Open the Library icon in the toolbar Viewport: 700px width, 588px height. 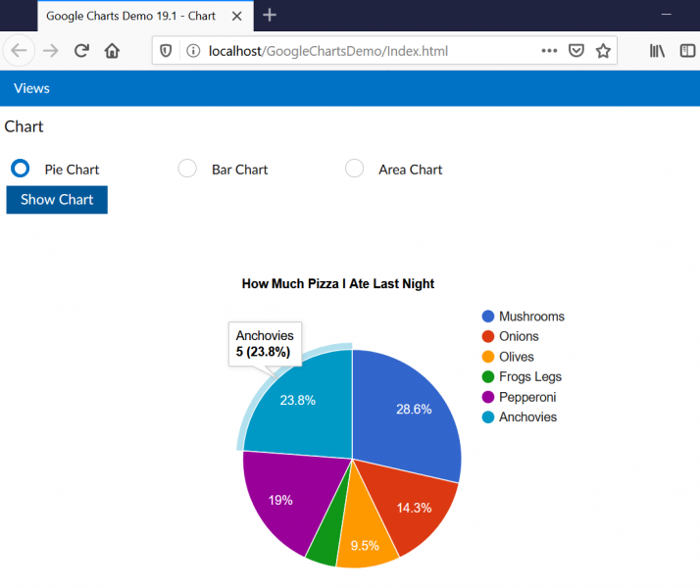point(657,51)
